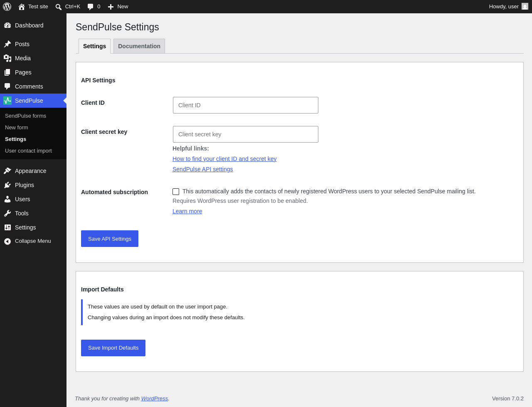532x407 pixels.
Task: Click the Comments speech bubble sidebar icon
Action: 7,86
